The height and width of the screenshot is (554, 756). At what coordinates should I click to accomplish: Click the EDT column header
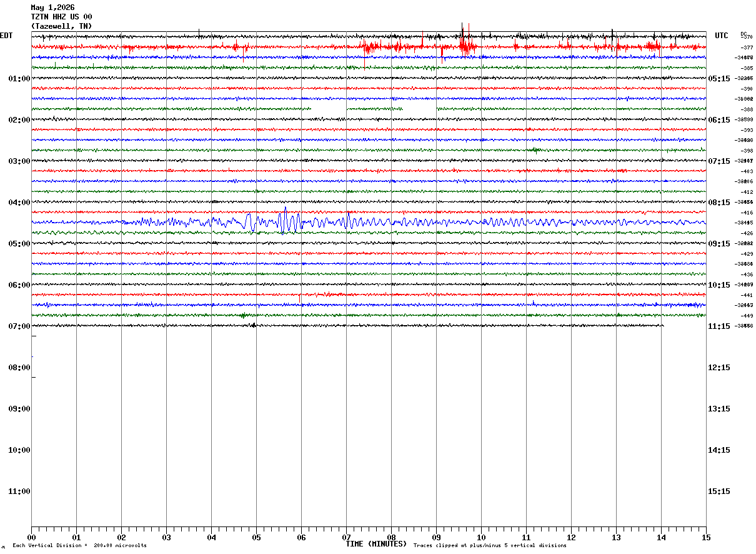(x=6, y=36)
